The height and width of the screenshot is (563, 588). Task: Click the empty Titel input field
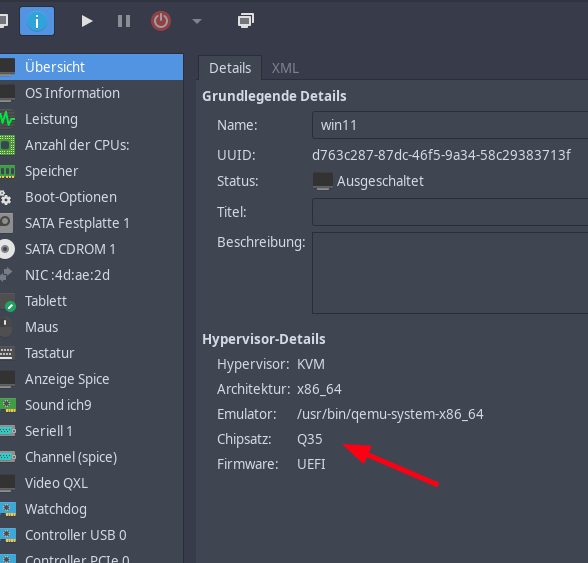click(450, 212)
